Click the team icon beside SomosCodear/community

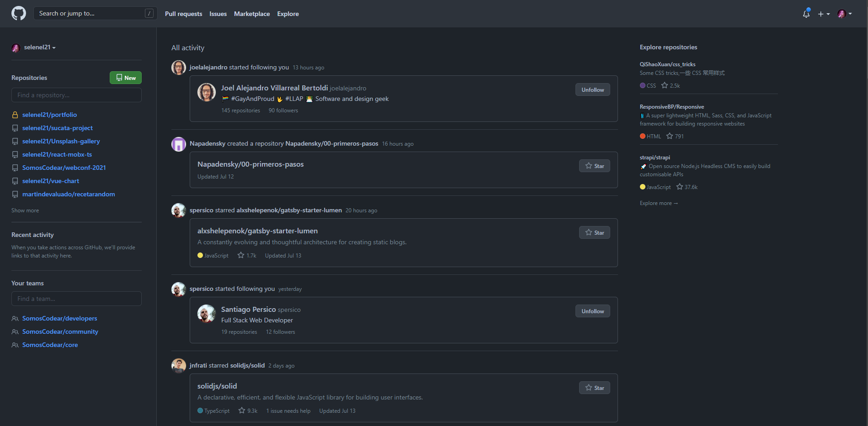point(15,332)
